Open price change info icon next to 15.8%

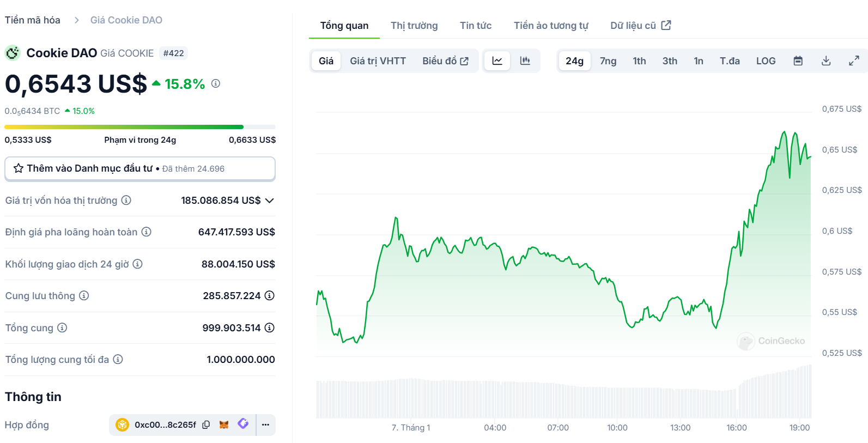coord(216,83)
